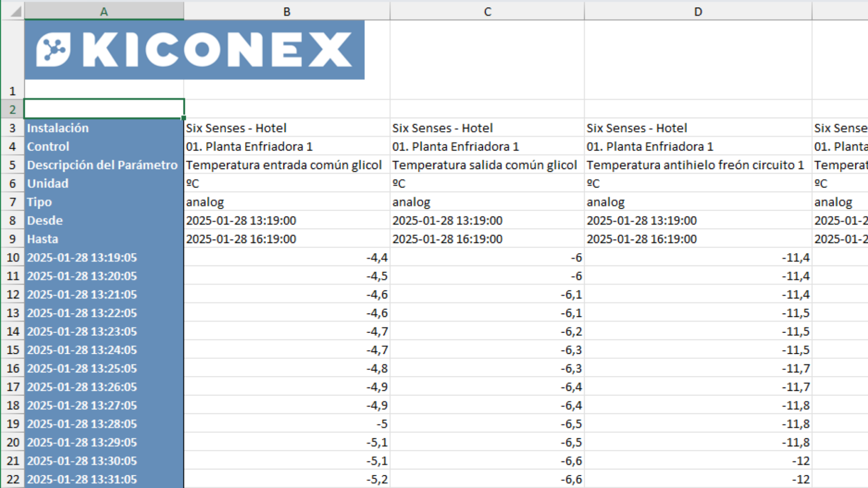Screen dimensions: 868x488
Task: Select row 10 header
Action: pos(12,258)
